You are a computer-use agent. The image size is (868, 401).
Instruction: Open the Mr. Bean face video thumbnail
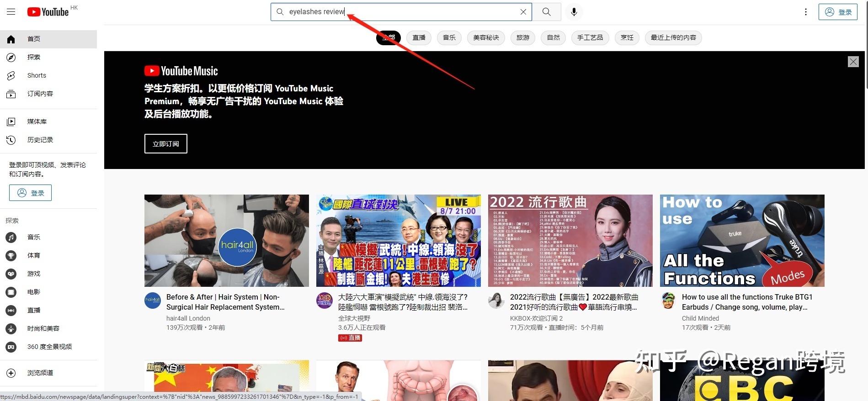pos(570,380)
